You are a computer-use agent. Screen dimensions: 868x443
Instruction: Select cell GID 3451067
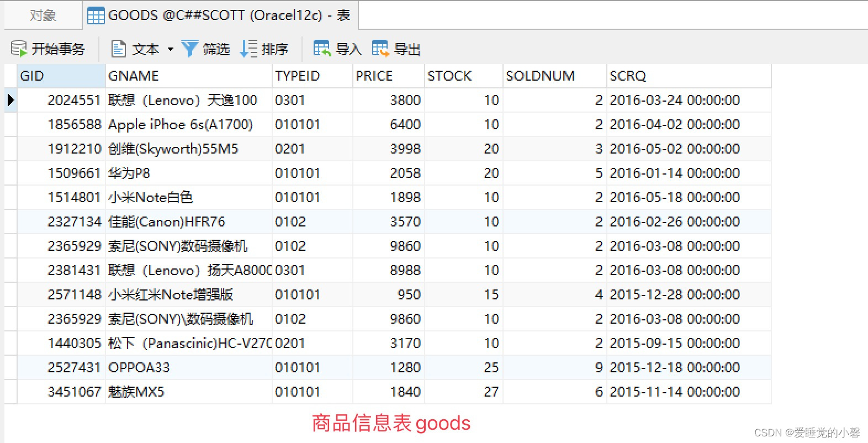(61, 392)
